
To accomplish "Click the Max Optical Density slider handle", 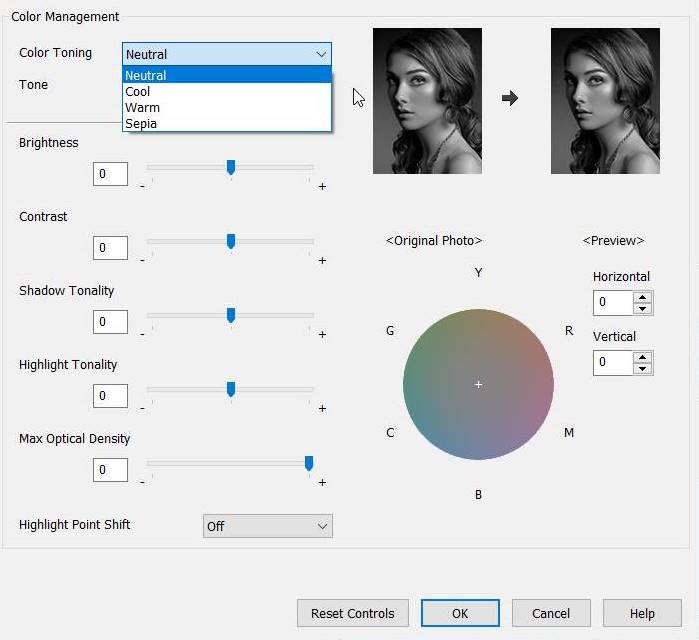I will click(x=309, y=463).
